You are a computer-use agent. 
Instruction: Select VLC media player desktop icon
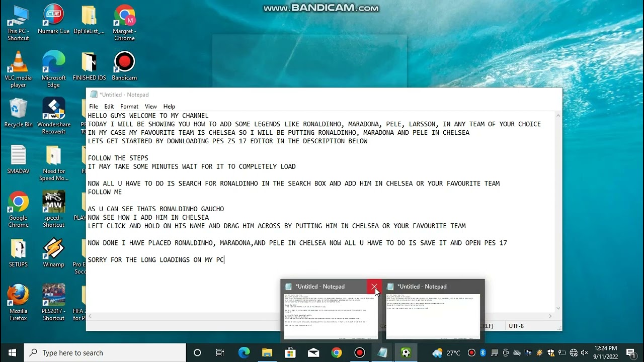tap(18, 69)
